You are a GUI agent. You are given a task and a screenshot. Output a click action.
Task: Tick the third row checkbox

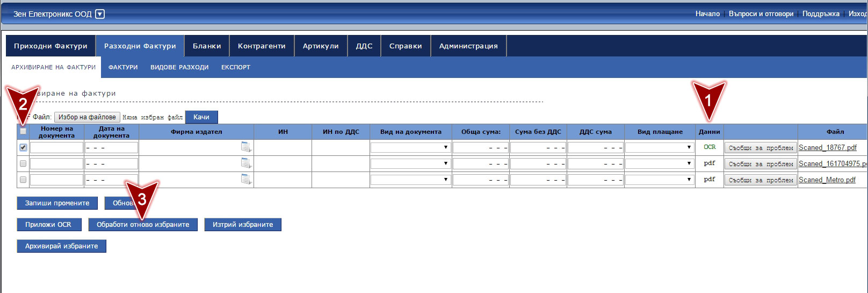point(23,180)
